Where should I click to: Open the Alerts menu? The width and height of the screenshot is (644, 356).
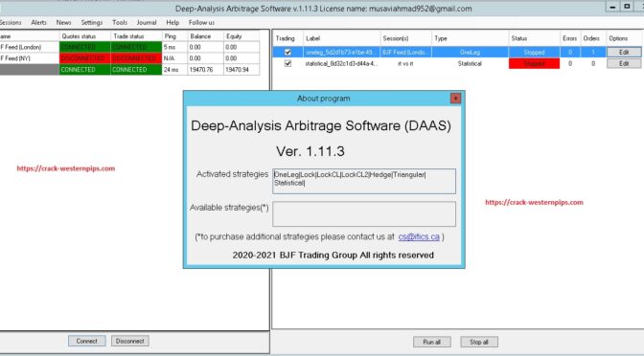tap(38, 23)
